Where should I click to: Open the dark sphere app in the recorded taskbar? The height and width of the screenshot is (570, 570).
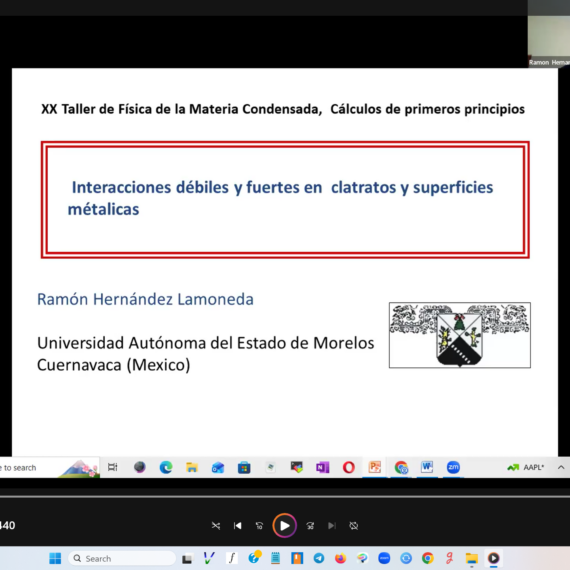coord(140,467)
